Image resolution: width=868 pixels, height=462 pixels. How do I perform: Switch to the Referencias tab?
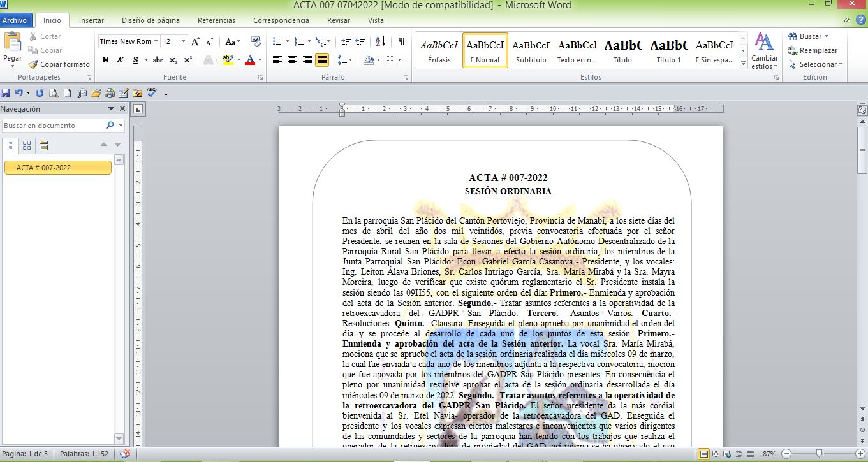(216, 20)
